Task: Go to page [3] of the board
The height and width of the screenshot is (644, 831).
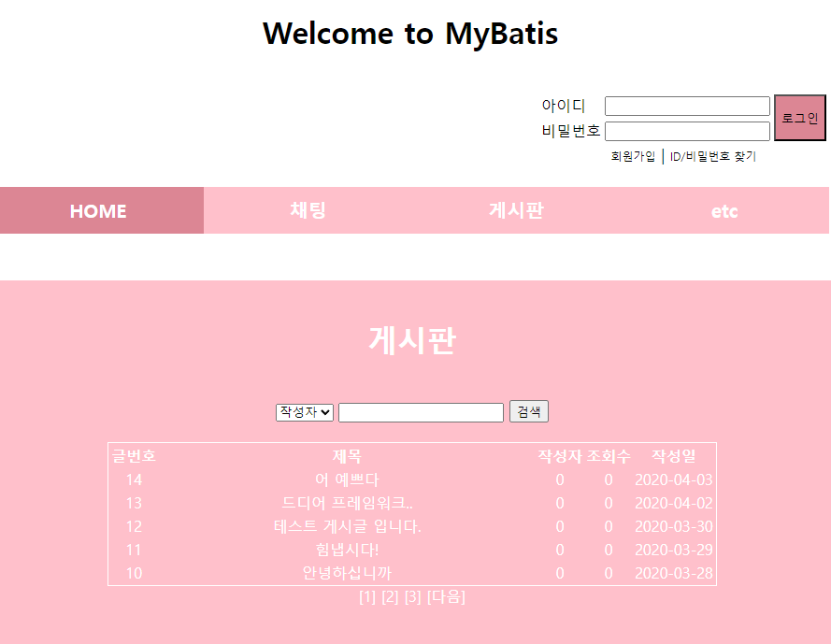Action: pyautogui.click(x=413, y=597)
